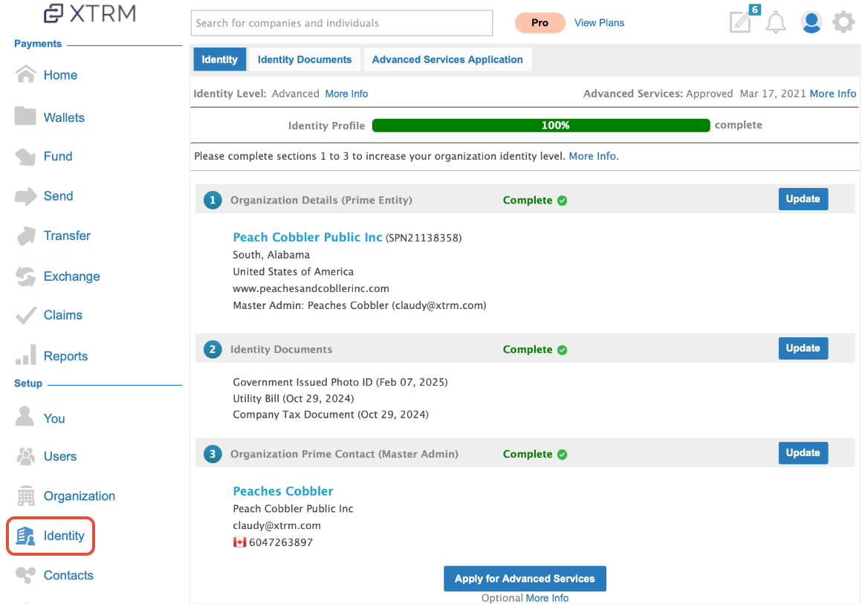This screenshot has width=868, height=604.
Task: Click green check beside Identity Documents Complete
Action: 562,350
